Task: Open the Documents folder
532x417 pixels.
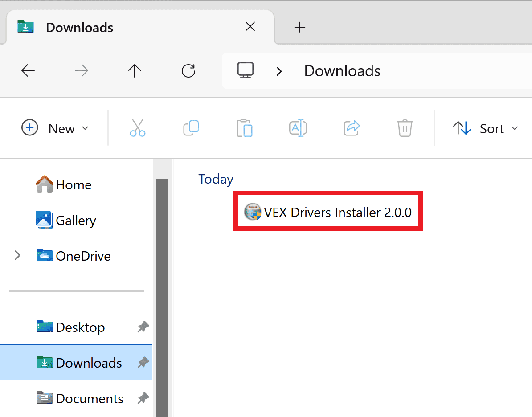Action: pos(90,398)
